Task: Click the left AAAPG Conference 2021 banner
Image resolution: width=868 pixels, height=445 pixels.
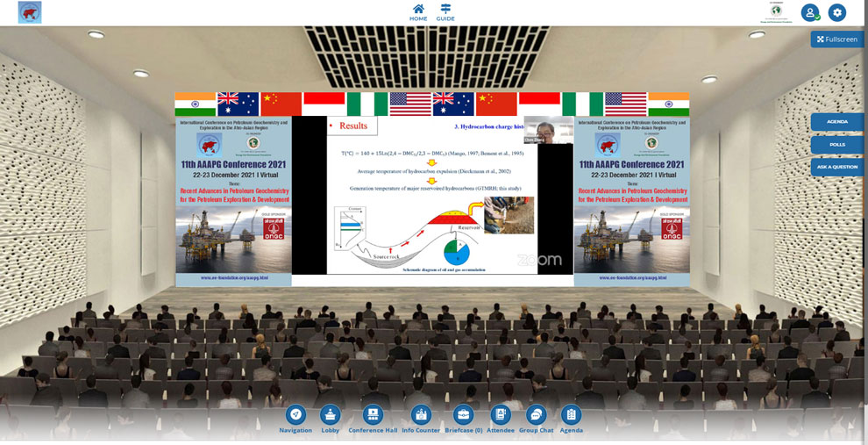Action: pos(233,201)
